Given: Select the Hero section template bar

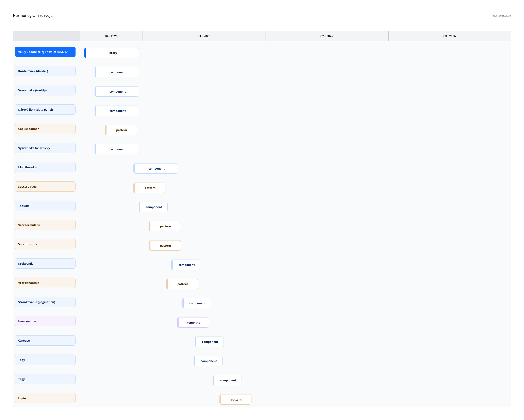Looking at the screenshot, I should (x=193, y=323).
